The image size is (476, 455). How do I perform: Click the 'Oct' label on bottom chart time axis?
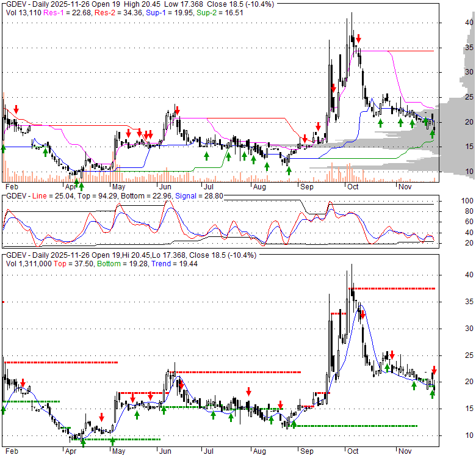353,451
